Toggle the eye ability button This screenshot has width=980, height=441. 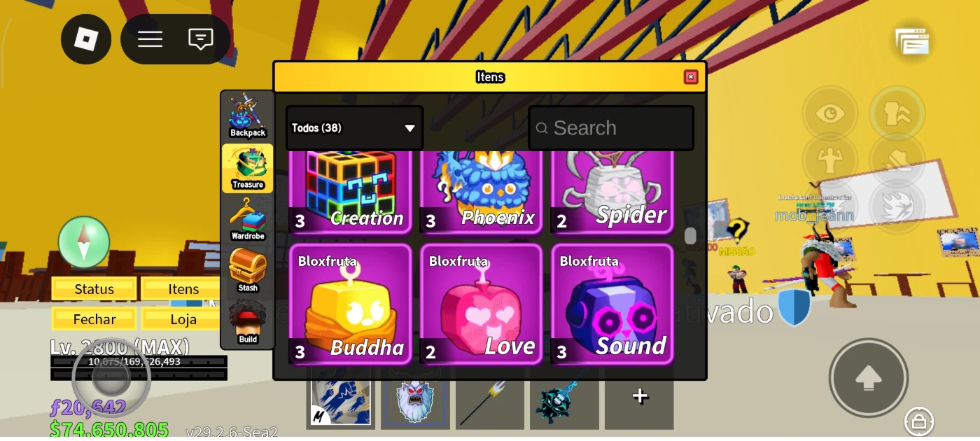tap(830, 114)
